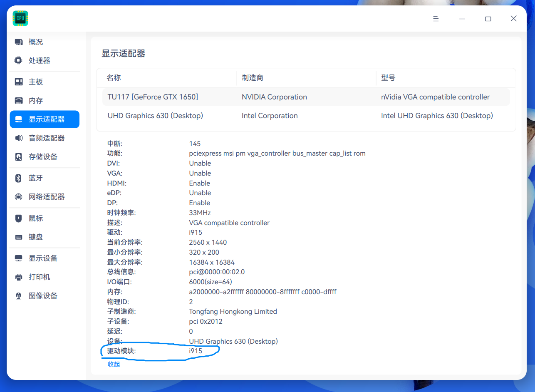The image size is (535, 392).
Task: Click the HDMI row's Enable value
Action: pyautogui.click(x=200, y=183)
